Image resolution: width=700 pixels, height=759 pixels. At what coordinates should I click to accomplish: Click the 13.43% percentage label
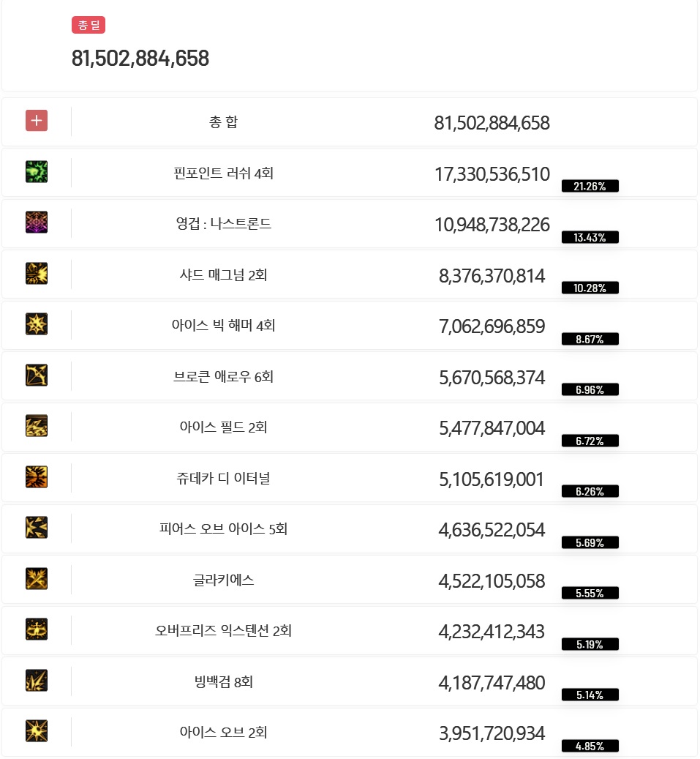pyautogui.click(x=590, y=237)
